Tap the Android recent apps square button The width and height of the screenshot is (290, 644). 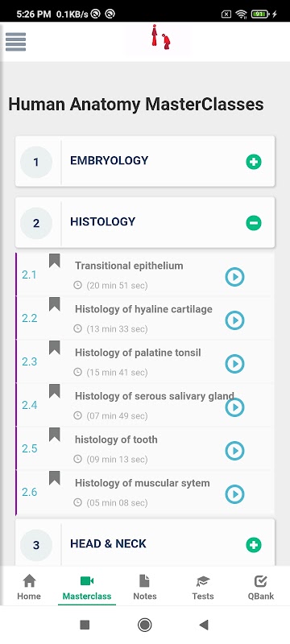point(85,625)
